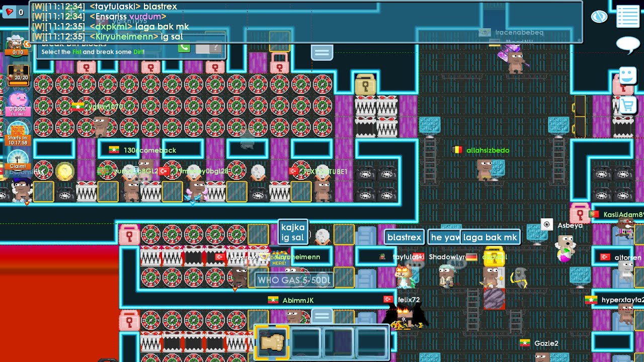The height and width of the screenshot is (362, 644).
Task: Tap player felix72's black-winged character
Action: 405,318
